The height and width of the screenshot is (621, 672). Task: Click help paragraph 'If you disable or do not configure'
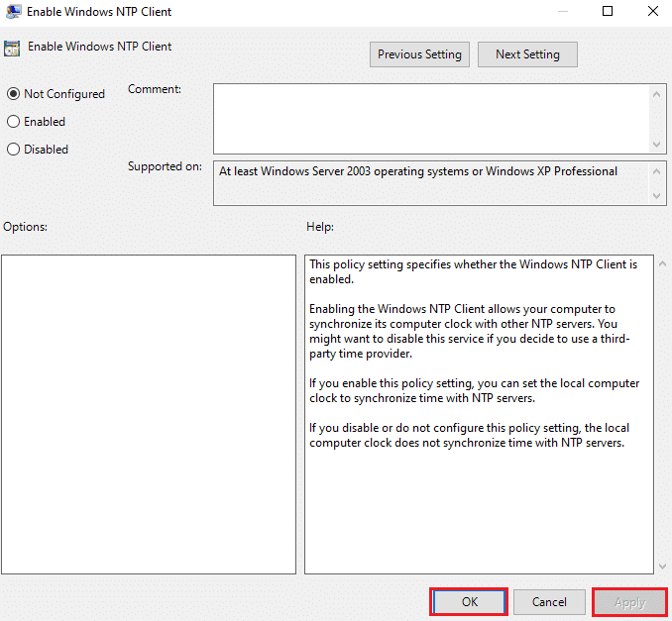tap(469, 435)
